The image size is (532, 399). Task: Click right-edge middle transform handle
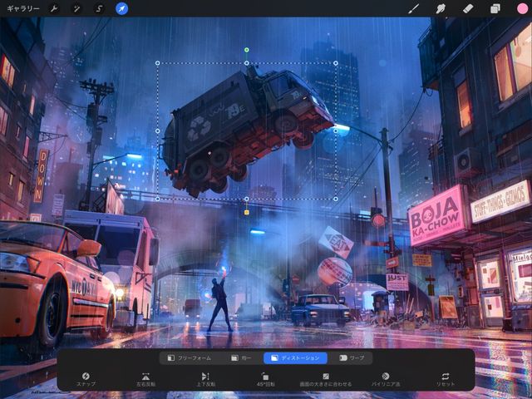pyautogui.click(x=336, y=131)
